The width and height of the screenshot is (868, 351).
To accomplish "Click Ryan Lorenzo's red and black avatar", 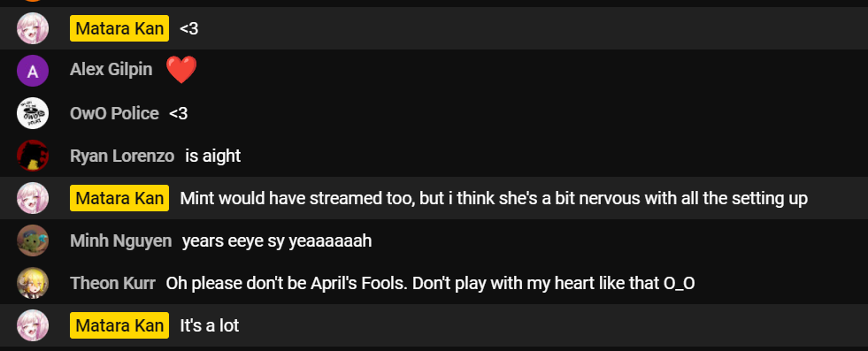I will click(33, 156).
